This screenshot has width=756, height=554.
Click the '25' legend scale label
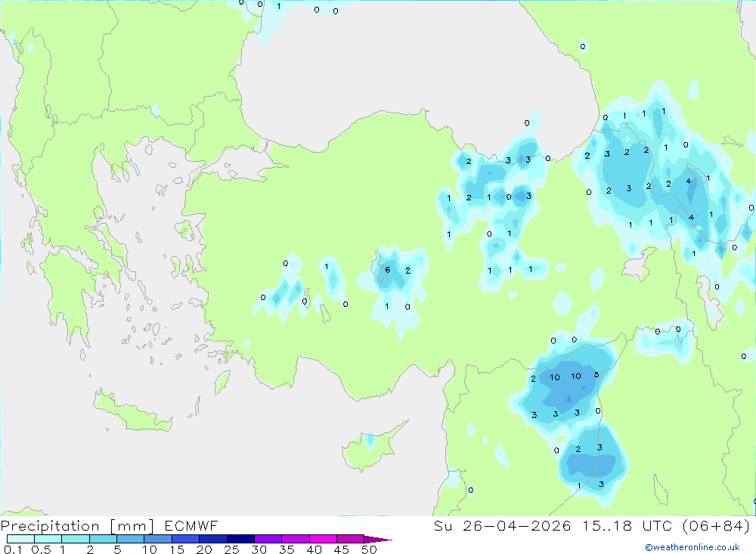tap(231, 549)
